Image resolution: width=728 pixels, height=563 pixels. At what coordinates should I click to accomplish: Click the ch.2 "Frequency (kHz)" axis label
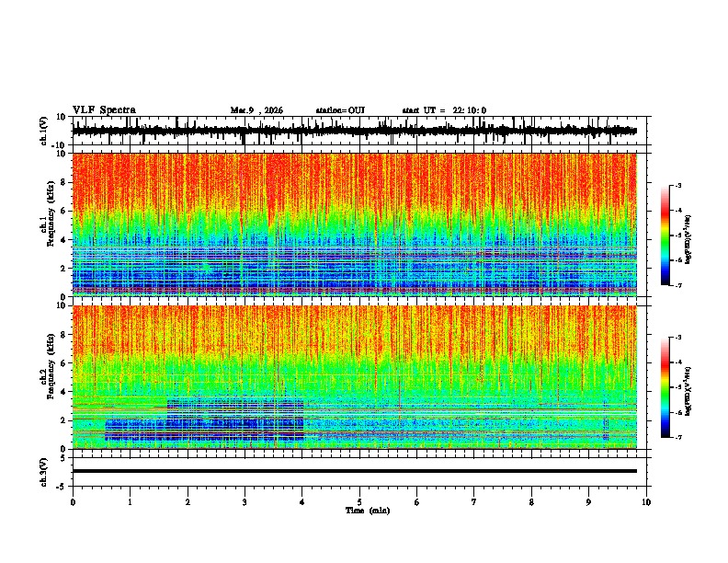(x=51, y=366)
